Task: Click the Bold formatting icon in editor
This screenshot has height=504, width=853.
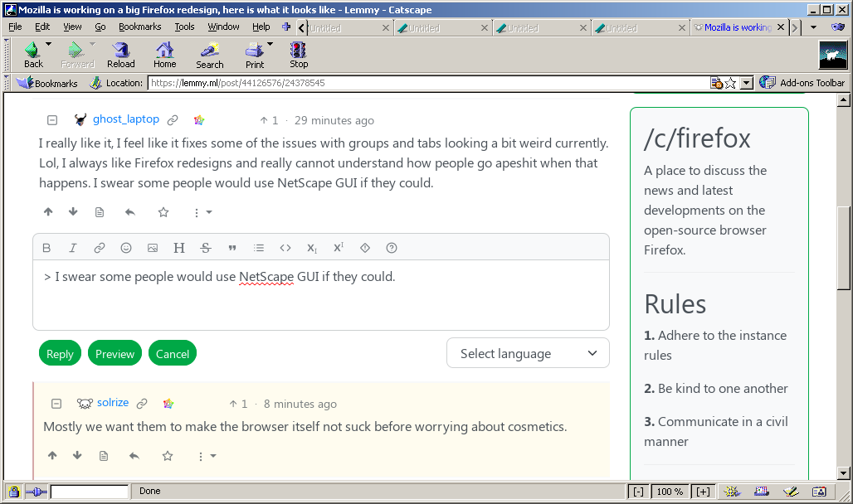Action: pyautogui.click(x=46, y=248)
